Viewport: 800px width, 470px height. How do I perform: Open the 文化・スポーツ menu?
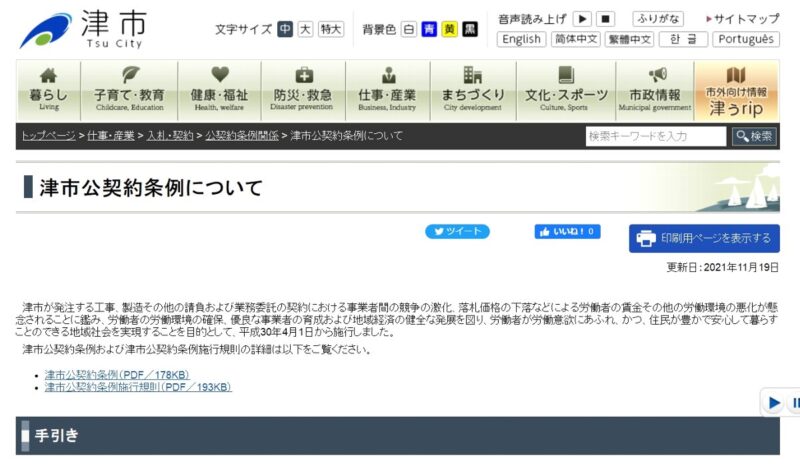pyautogui.click(x=566, y=90)
